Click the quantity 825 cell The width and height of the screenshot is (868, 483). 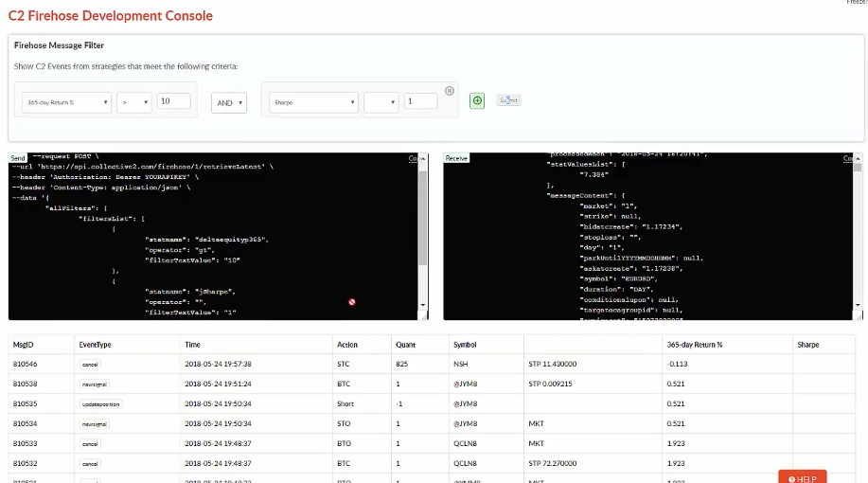[402, 364]
